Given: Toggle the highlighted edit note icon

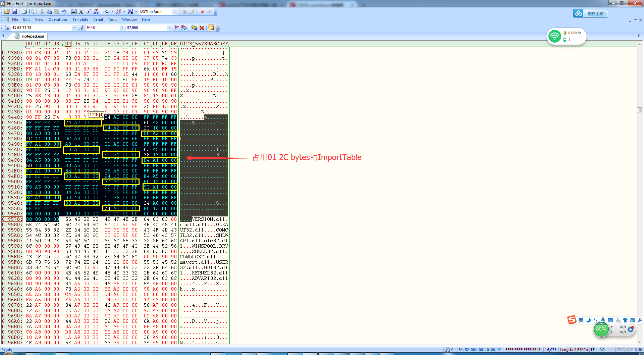Looking at the screenshot, I should [212, 28].
